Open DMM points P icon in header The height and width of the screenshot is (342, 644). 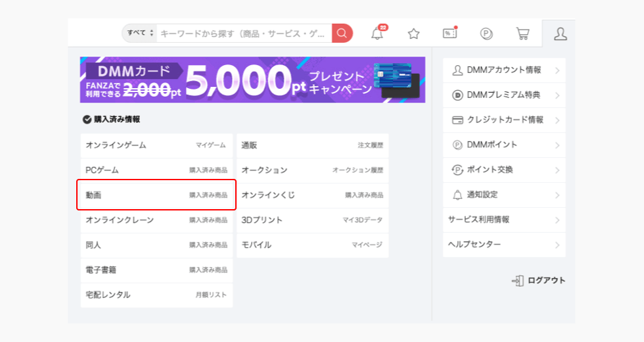(486, 34)
